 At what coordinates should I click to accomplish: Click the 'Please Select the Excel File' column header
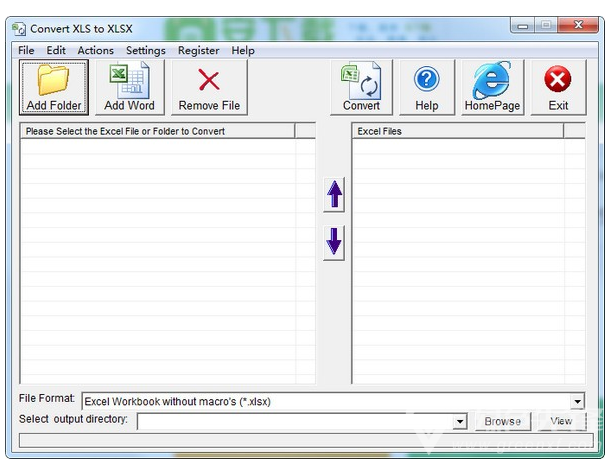(x=157, y=131)
